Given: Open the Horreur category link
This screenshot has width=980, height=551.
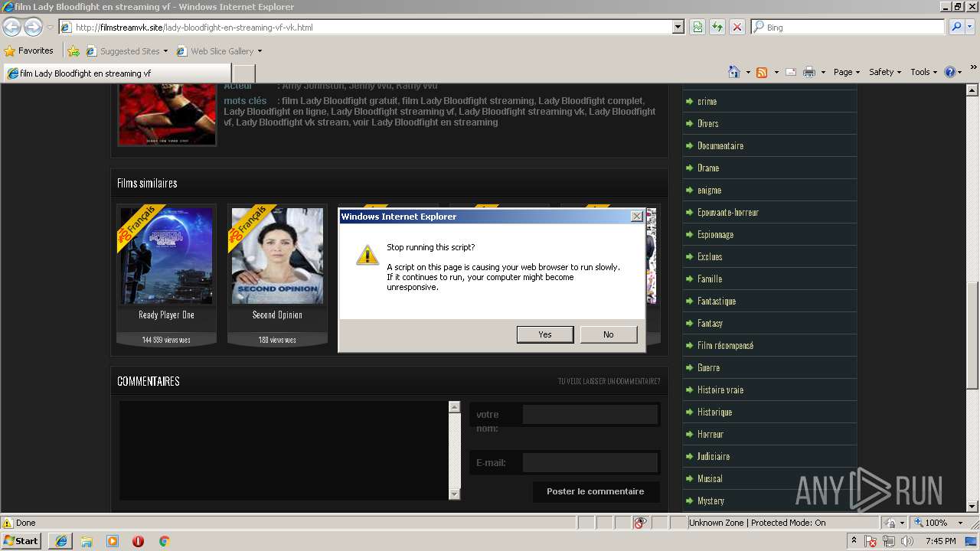Looking at the screenshot, I should point(710,434).
